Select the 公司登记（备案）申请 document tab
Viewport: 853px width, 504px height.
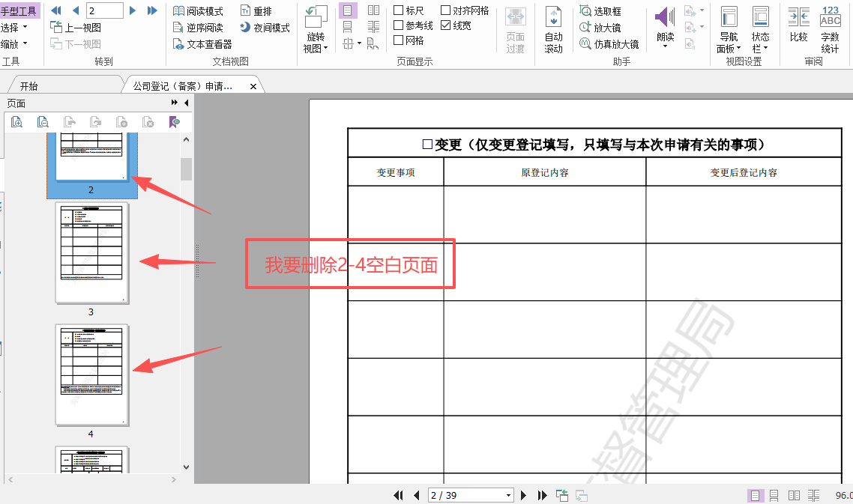click(x=183, y=86)
